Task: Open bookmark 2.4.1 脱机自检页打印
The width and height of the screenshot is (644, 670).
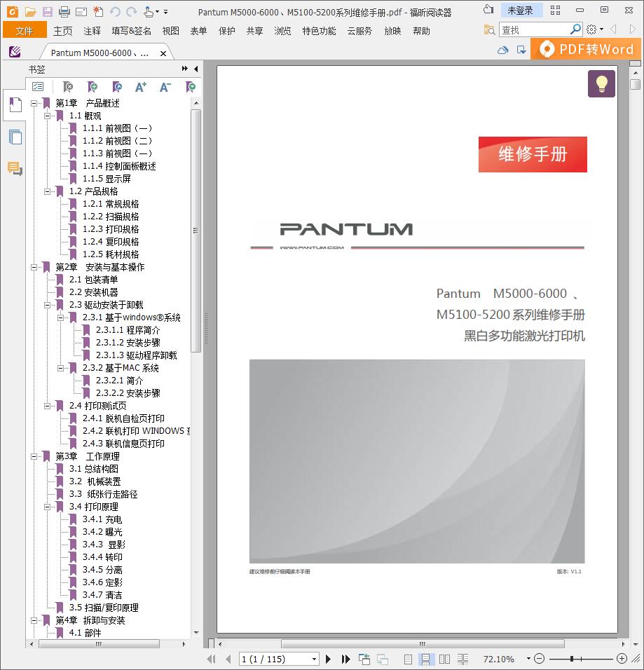Action: pos(123,418)
